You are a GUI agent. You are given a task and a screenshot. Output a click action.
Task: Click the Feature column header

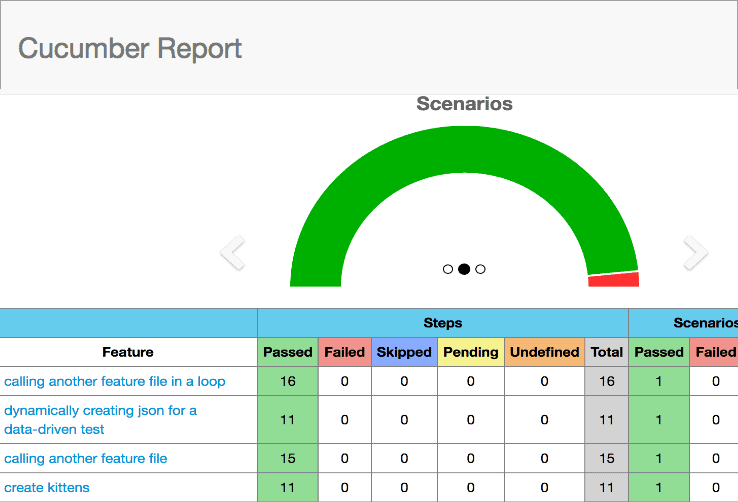click(128, 352)
